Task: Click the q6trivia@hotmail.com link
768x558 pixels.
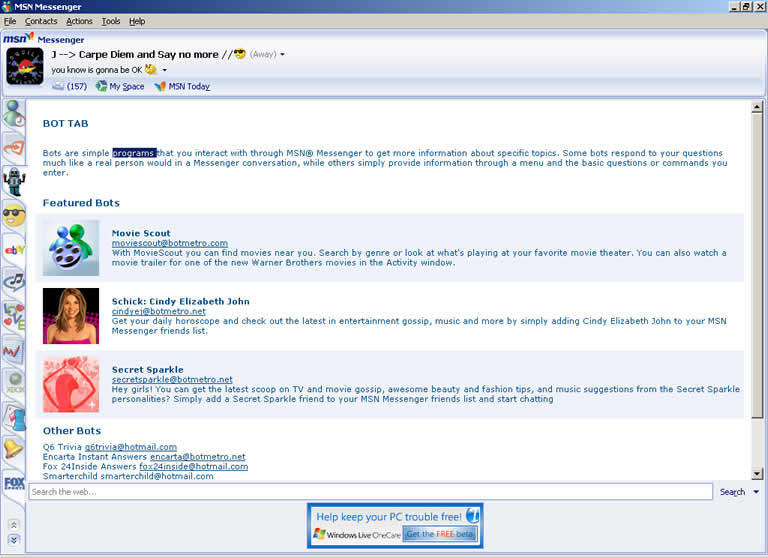Action: tap(131, 447)
